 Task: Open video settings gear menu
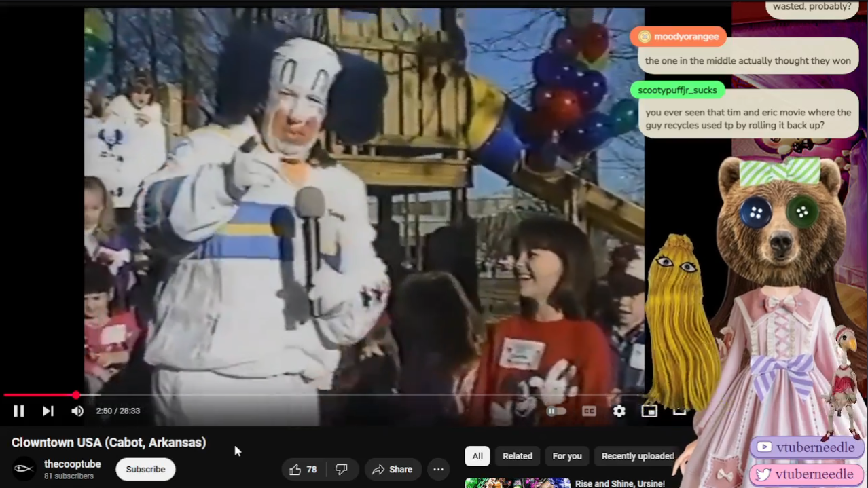pyautogui.click(x=619, y=411)
